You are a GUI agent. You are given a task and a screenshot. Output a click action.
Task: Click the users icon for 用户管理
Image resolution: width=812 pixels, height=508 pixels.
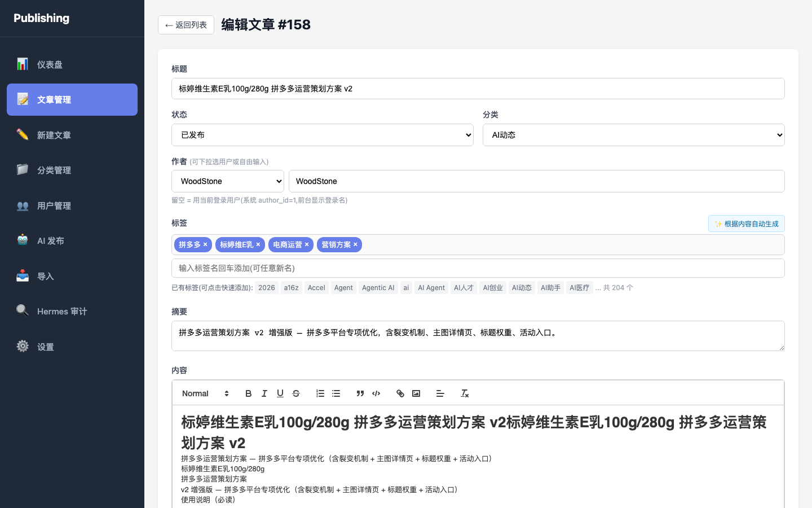23,205
